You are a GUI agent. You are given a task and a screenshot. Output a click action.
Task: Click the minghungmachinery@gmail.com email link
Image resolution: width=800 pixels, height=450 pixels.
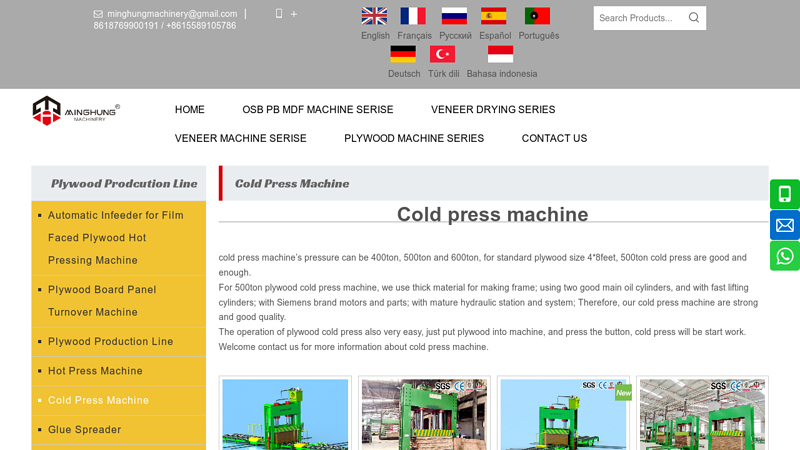172,14
